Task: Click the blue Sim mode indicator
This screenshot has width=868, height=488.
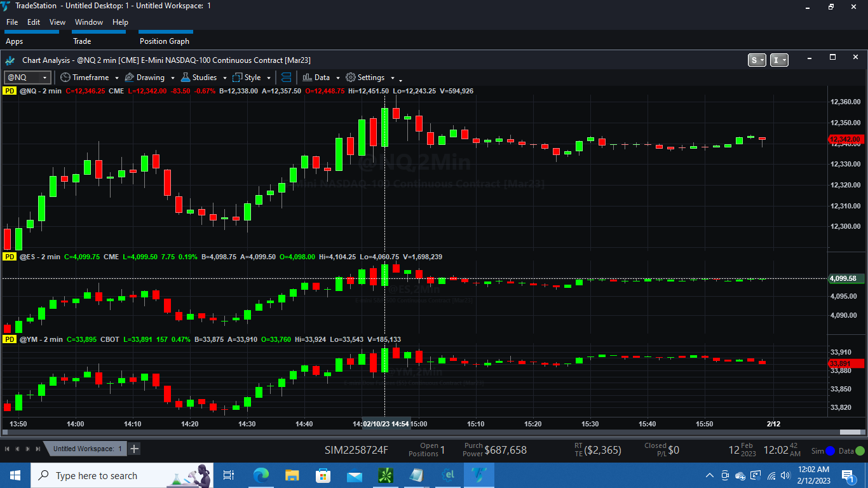Action: pos(830,451)
